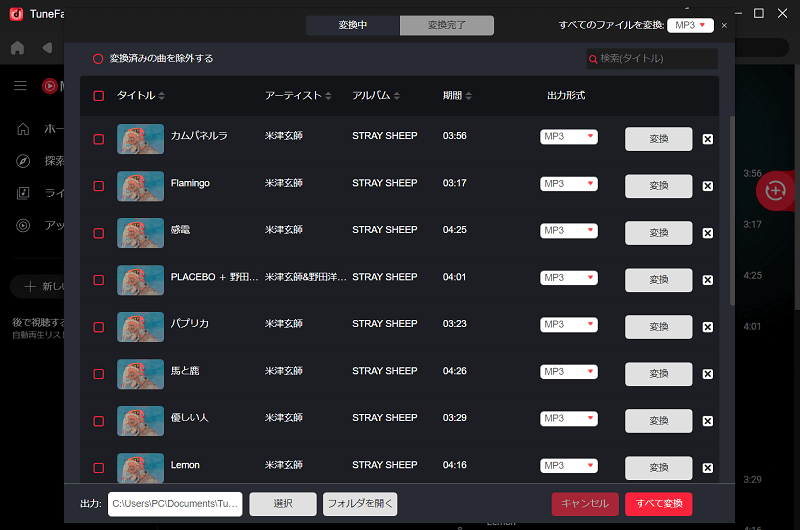Open the MP3 dropdown for パプリカ
The height and width of the screenshot is (530, 800).
[x=569, y=324]
